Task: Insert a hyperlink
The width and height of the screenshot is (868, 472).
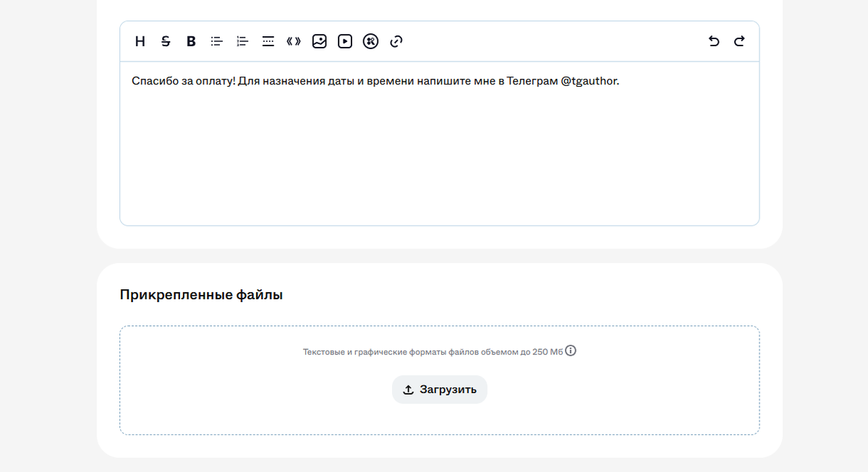Action: tap(396, 41)
